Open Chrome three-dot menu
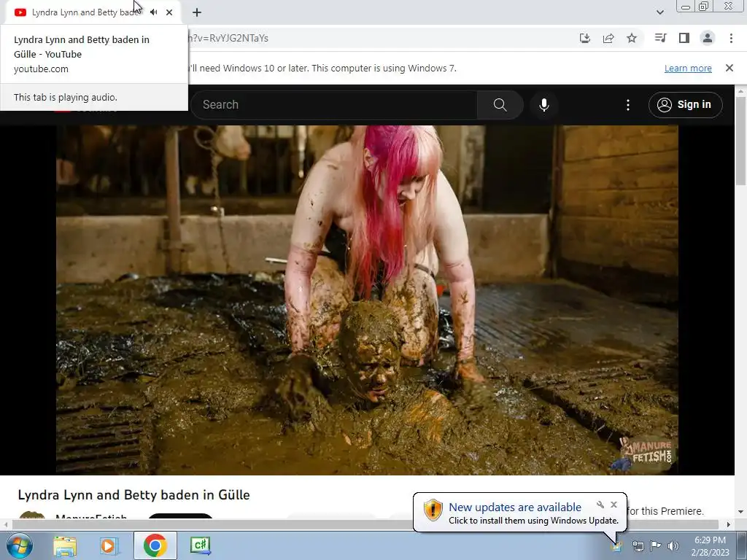Image resolution: width=747 pixels, height=560 pixels. click(731, 38)
